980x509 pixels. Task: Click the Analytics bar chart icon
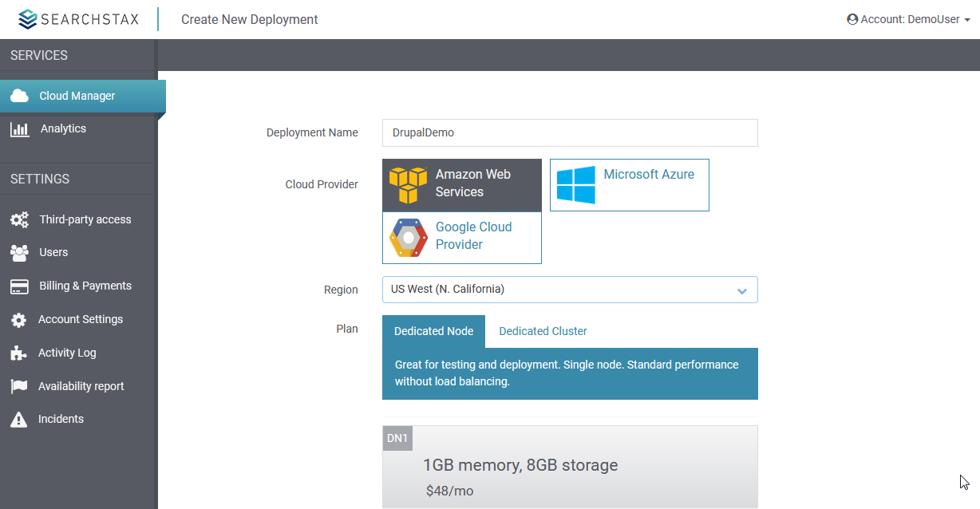point(20,129)
